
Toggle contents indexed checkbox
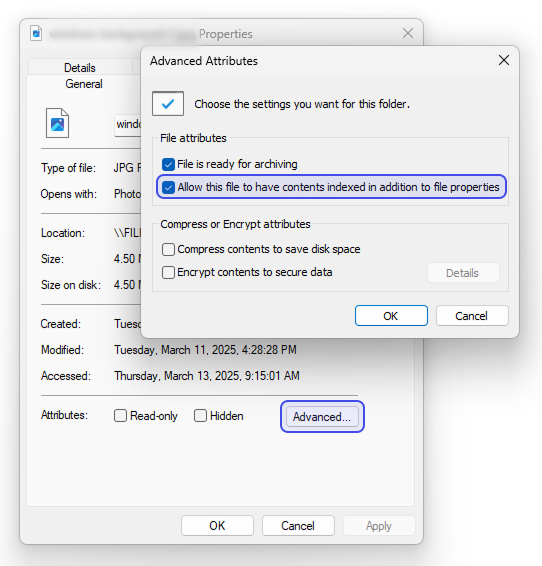pos(168,187)
